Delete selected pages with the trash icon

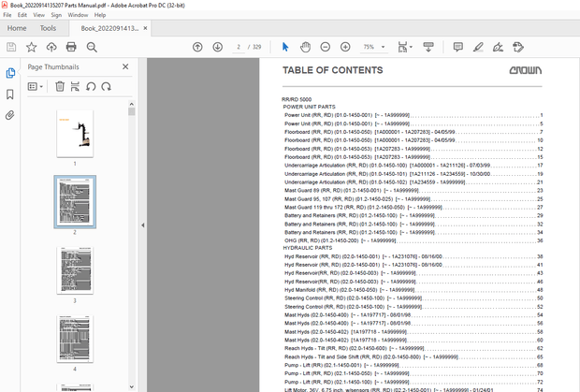click(60, 86)
